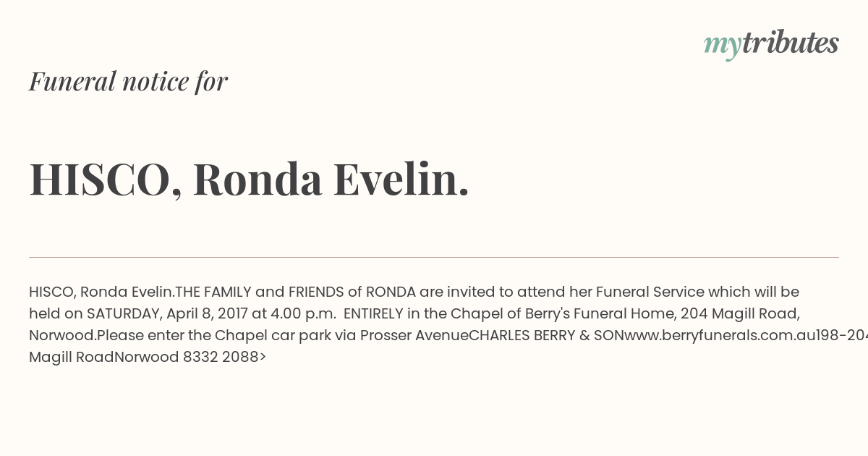Click the "Prosser Avenue" text
The image size is (868, 456).
pos(414,335)
